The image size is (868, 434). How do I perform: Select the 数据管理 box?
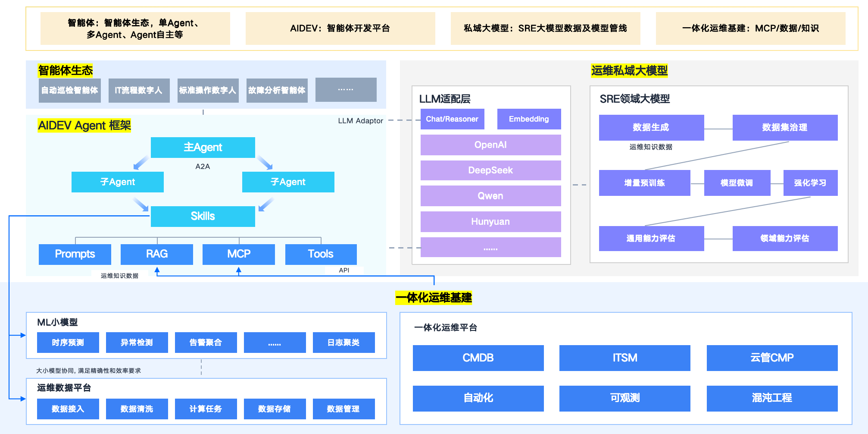pyautogui.click(x=343, y=409)
